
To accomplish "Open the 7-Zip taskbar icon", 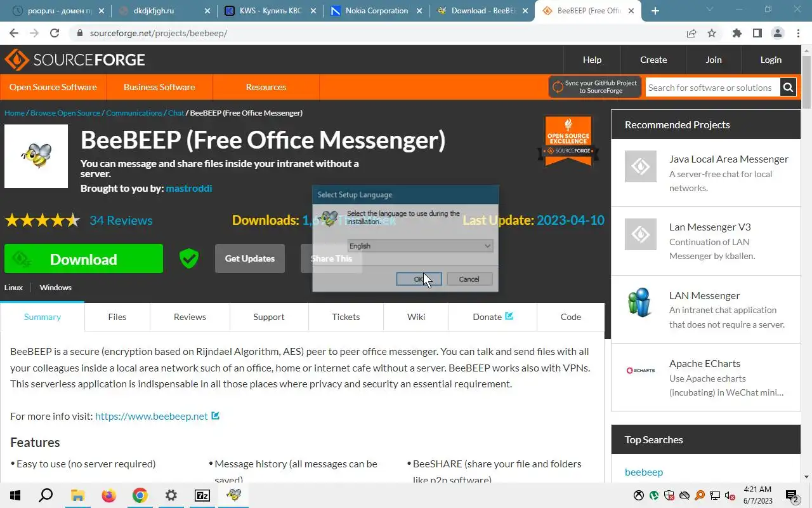I will 202,495.
